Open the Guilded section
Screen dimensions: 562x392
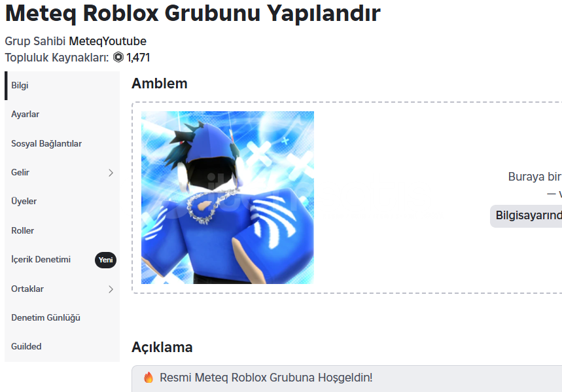62,346
